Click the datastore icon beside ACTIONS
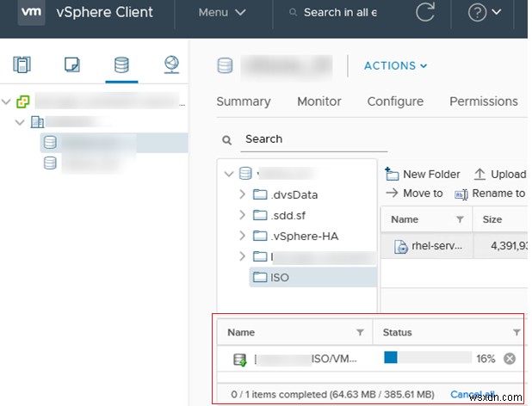Viewport: 532px width, 406px height. (x=225, y=65)
